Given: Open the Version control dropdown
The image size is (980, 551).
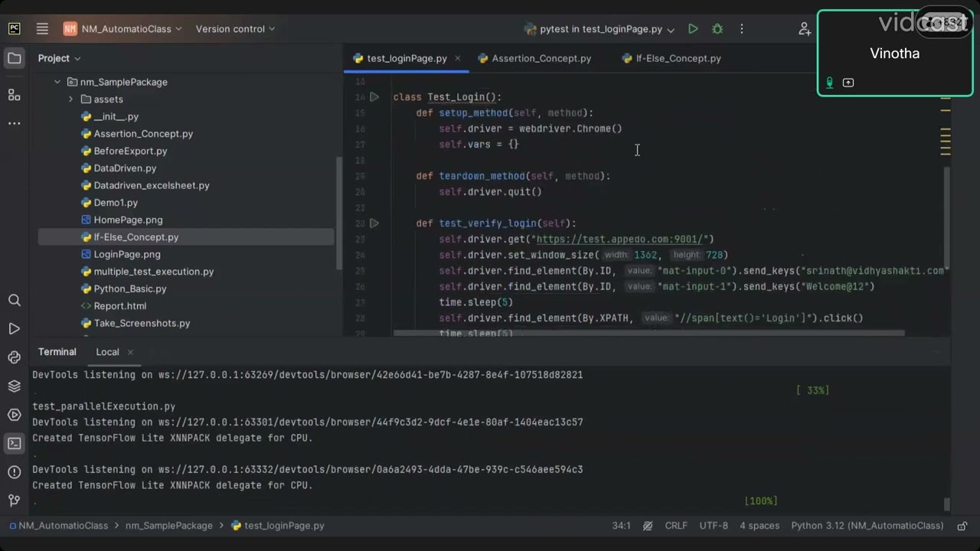Looking at the screenshot, I should point(235,29).
